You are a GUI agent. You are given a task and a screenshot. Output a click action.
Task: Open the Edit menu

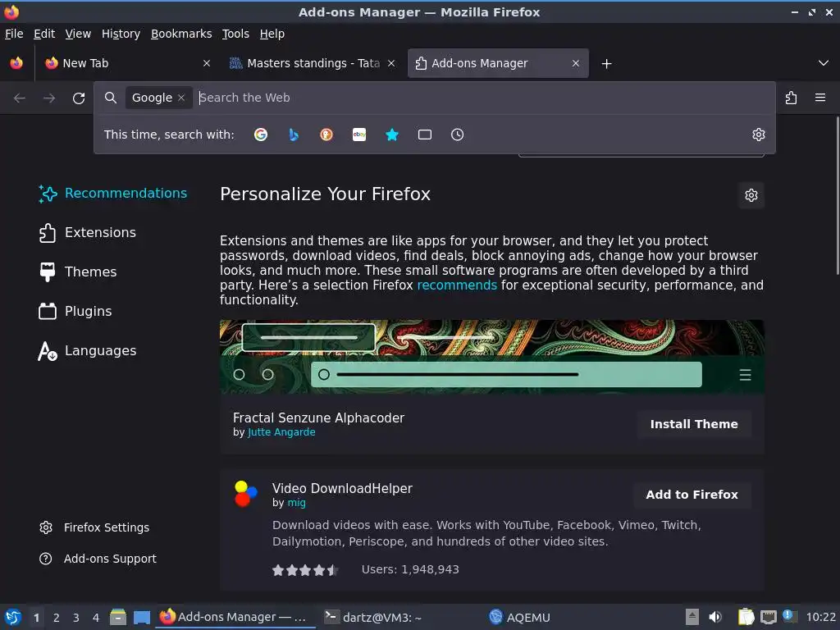tap(44, 34)
